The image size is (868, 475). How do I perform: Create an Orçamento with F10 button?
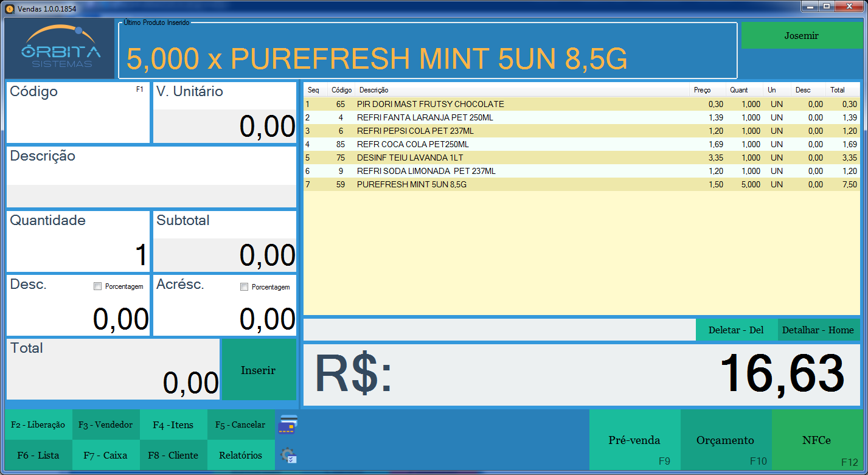point(725,440)
